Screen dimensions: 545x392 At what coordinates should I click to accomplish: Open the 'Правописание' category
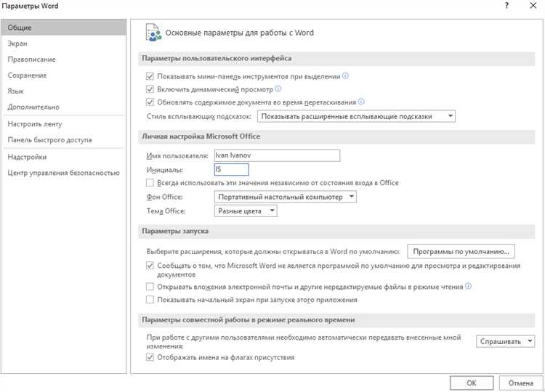coord(63,60)
